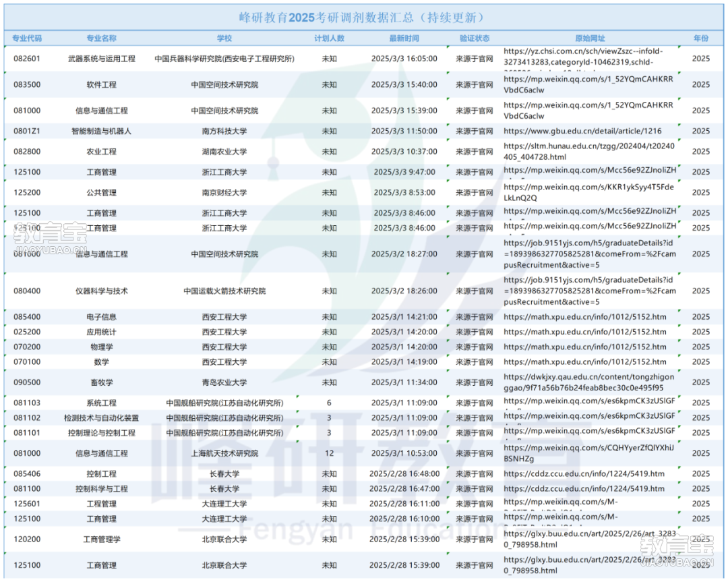Select the code cell 090500
This screenshot has width=728, height=582.
(x=27, y=382)
